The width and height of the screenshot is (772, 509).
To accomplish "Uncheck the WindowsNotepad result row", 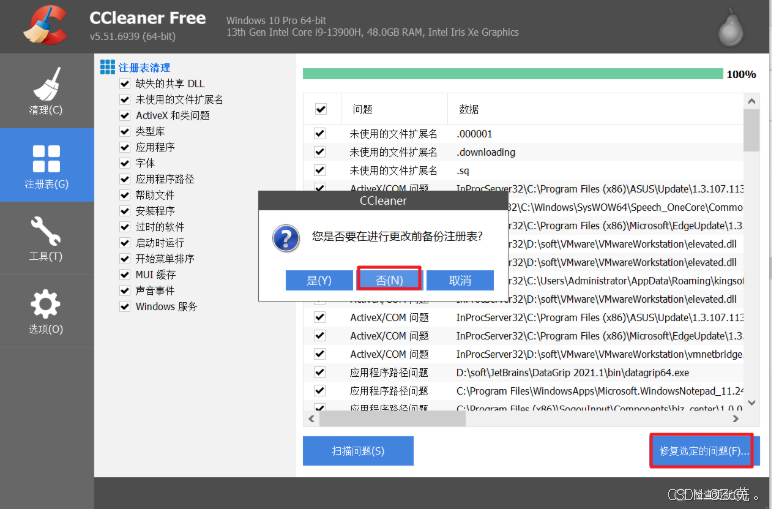I will [320, 391].
